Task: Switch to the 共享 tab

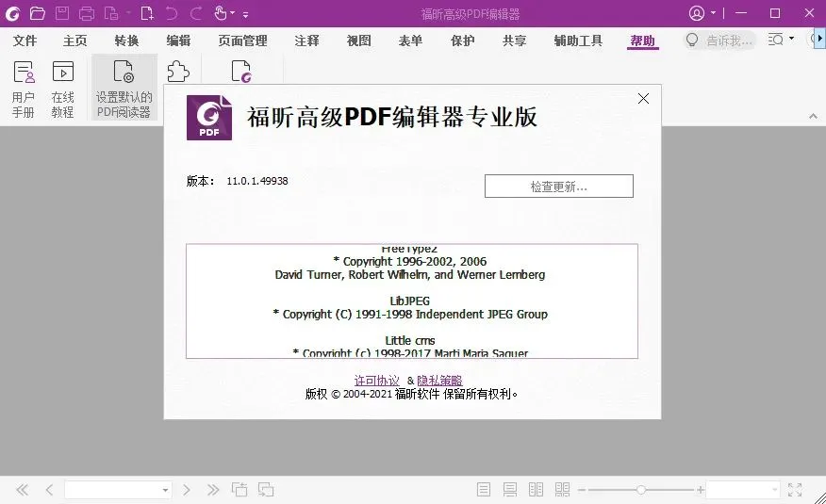Action: 514,41
